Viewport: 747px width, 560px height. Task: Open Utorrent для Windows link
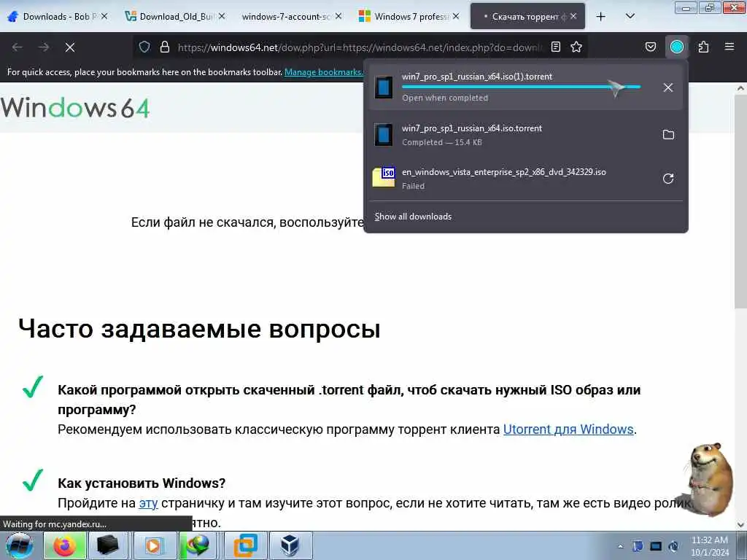point(568,429)
